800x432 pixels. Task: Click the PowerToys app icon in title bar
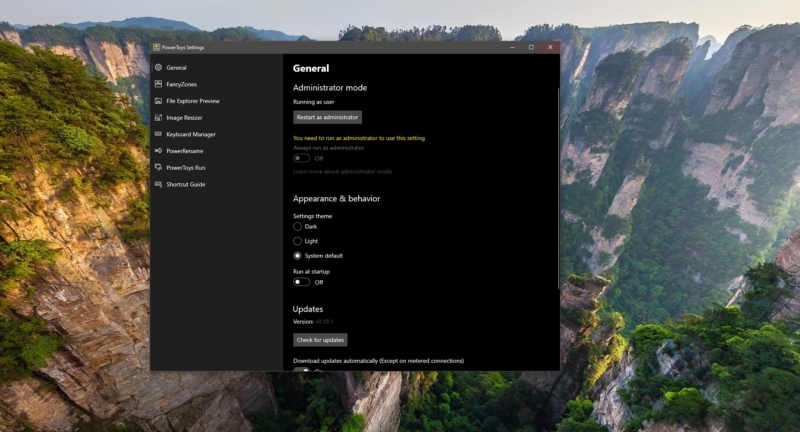tap(156, 47)
